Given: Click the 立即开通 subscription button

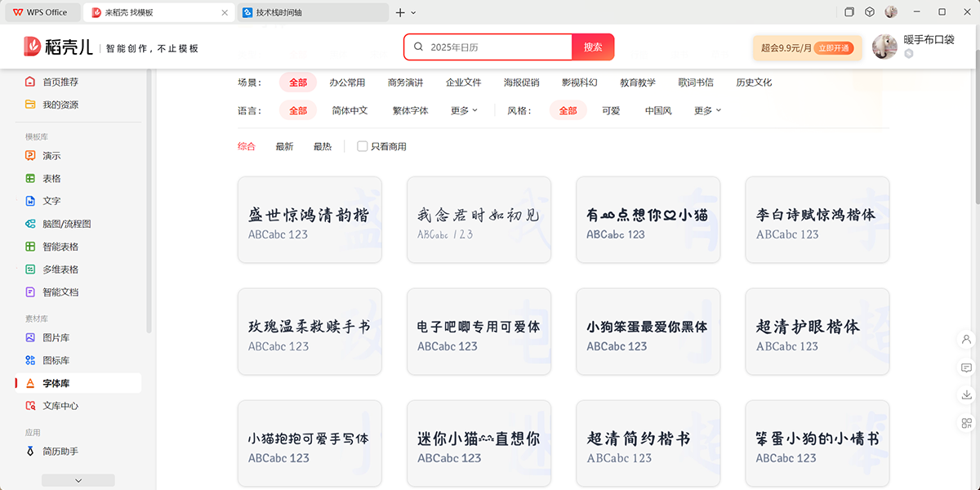Looking at the screenshot, I should (x=835, y=47).
